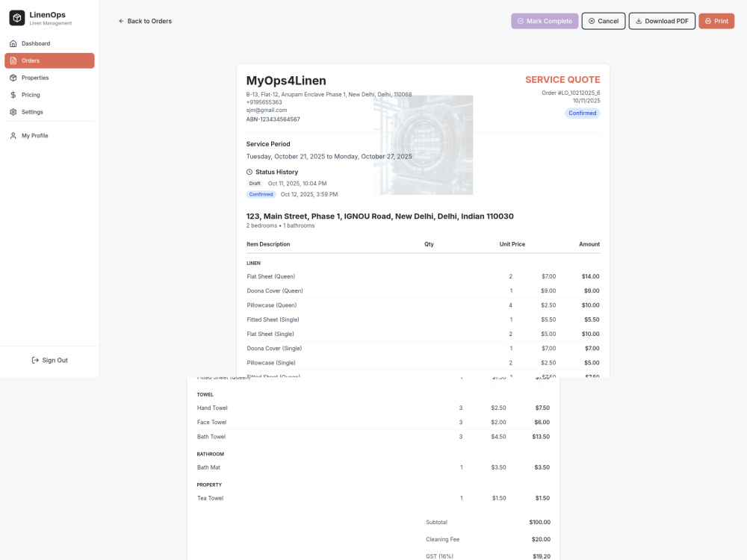Viewport: 747px width, 560px height.
Task: Click the Sign Out arrow icon
Action: [35, 360]
